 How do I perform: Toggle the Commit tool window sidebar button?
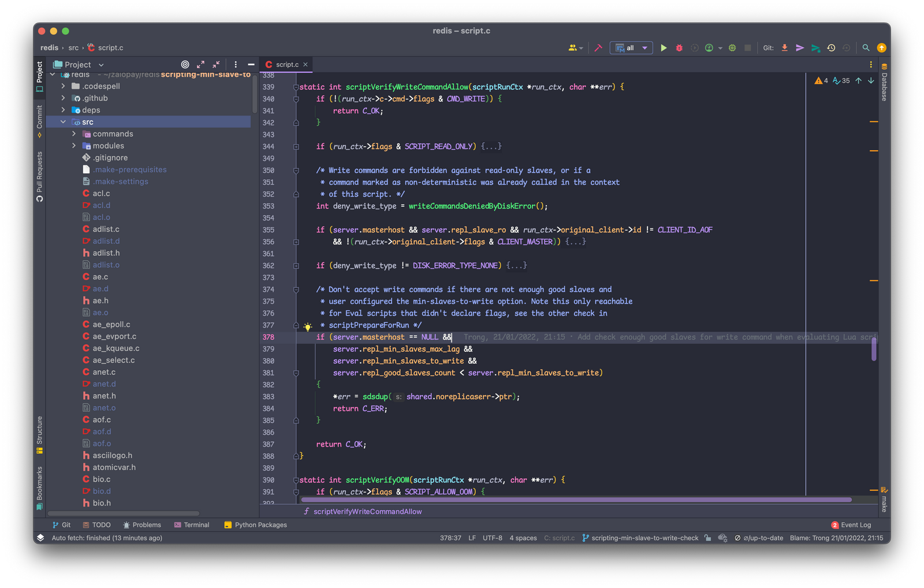pos(39,121)
